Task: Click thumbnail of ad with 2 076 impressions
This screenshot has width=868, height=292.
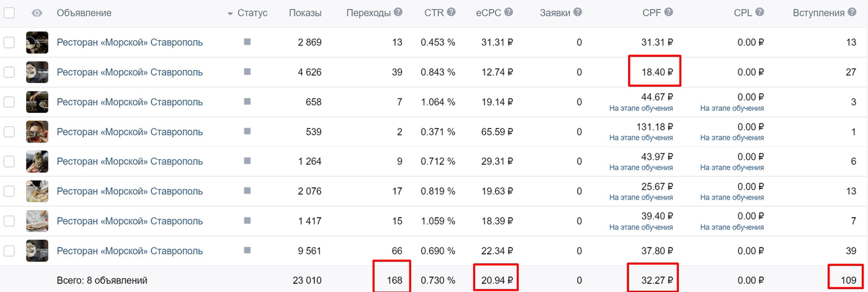Action: (37, 191)
